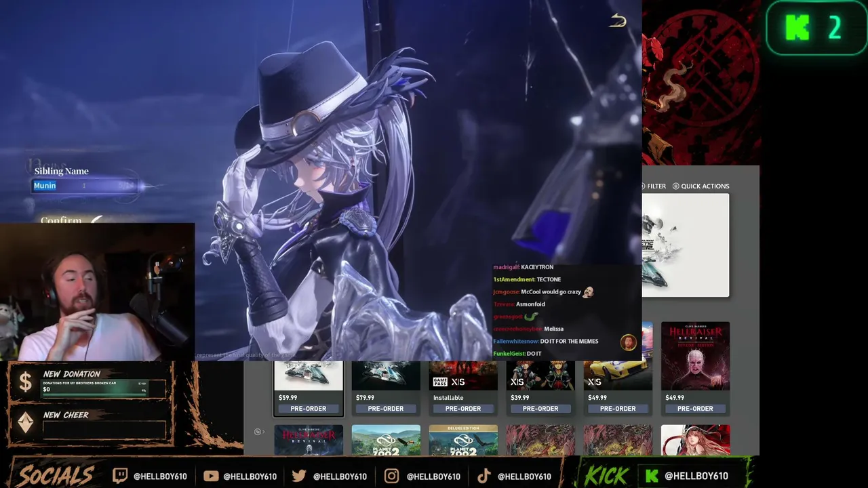
Task: Click the $59.99 price text
Action: click(288, 398)
